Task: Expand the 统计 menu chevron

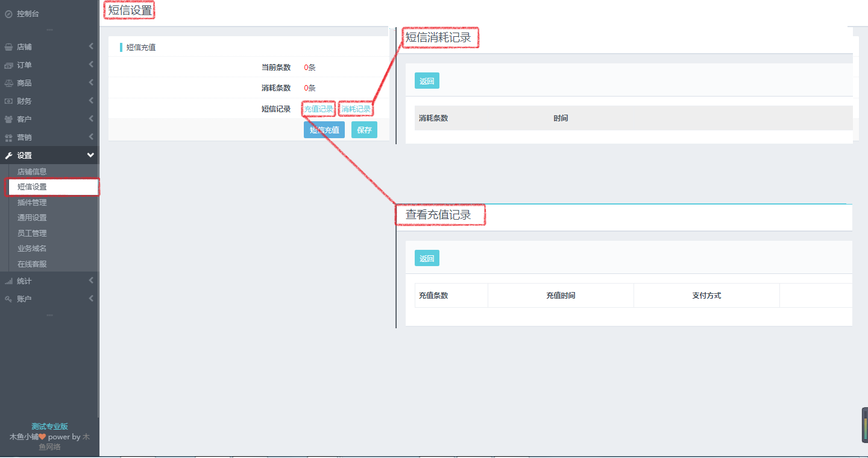Action: pos(91,281)
